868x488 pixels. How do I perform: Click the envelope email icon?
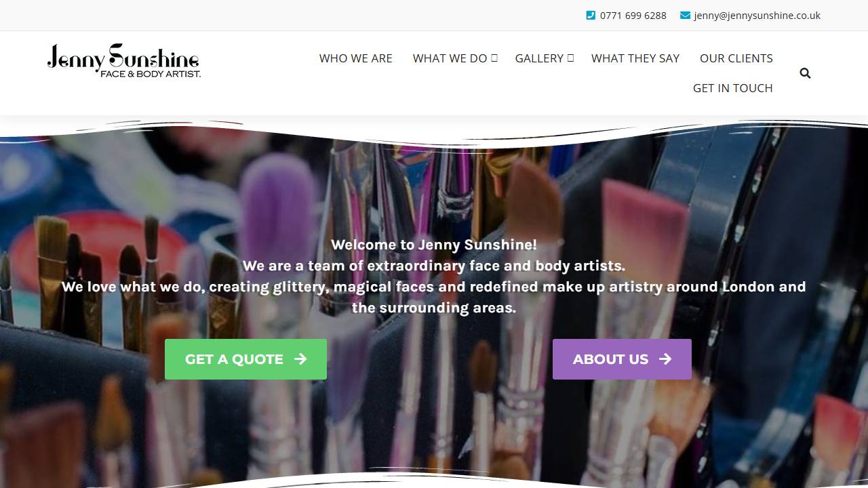click(x=685, y=15)
